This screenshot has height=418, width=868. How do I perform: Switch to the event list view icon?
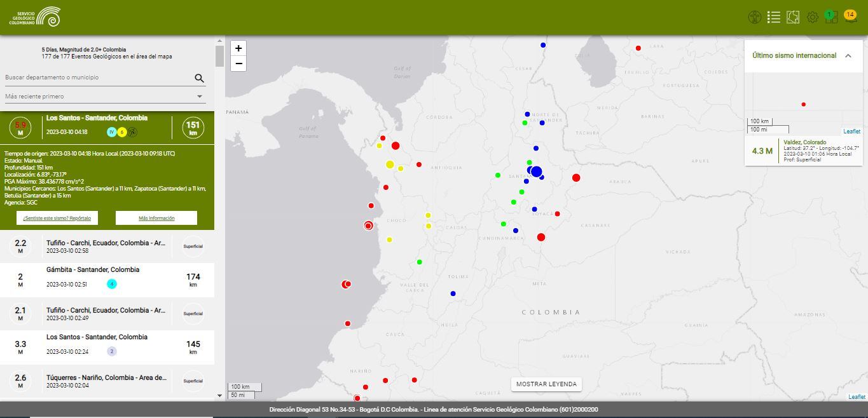coord(773,17)
